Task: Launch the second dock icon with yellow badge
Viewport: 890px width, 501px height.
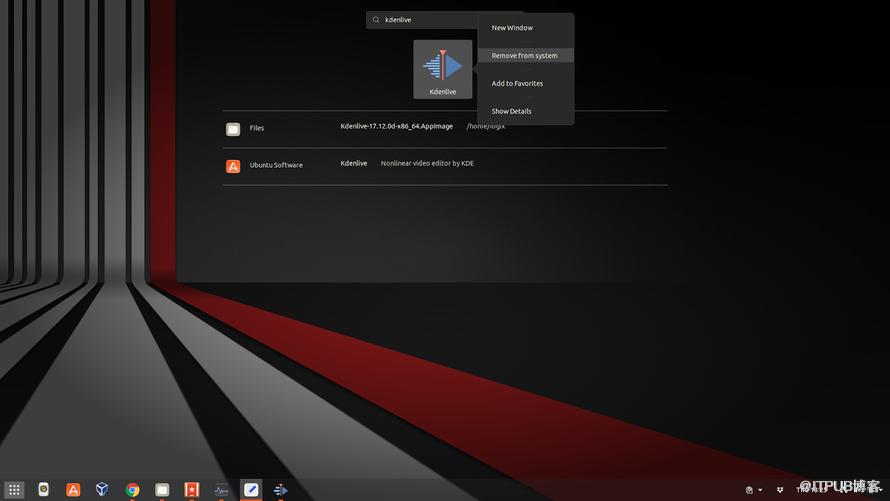Action: (44, 490)
